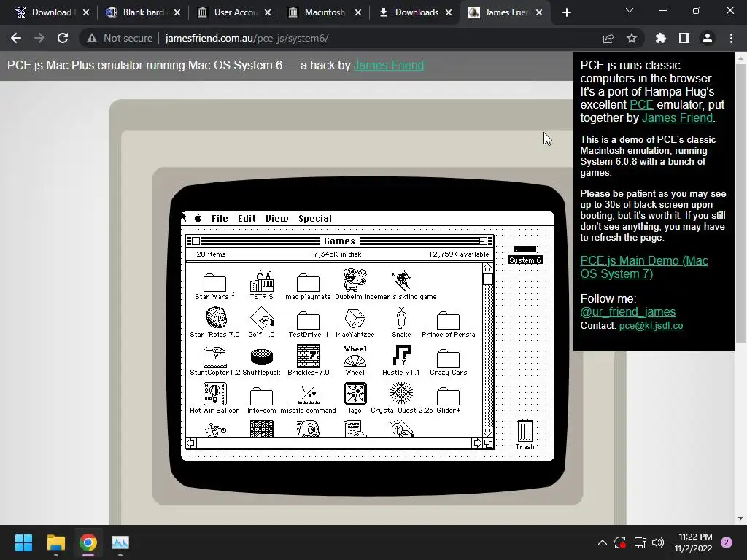Select the Crazy Cars folder
Image resolution: width=747 pixels, height=560 pixels.
(x=448, y=359)
